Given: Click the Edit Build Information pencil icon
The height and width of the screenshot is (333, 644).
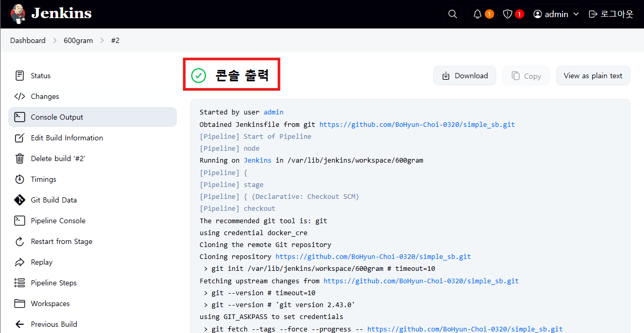Looking at the screenshot, I should 20,138.
